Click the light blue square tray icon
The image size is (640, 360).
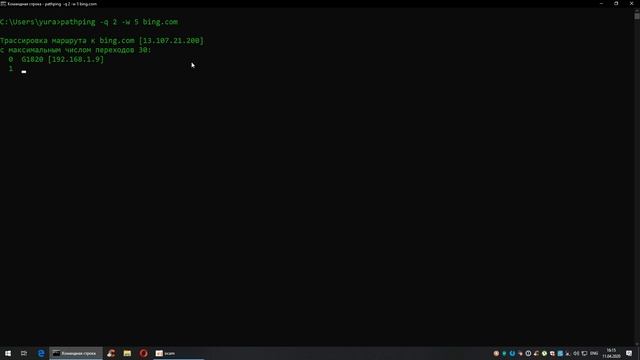pyautogui.click(x=560, y=353)
